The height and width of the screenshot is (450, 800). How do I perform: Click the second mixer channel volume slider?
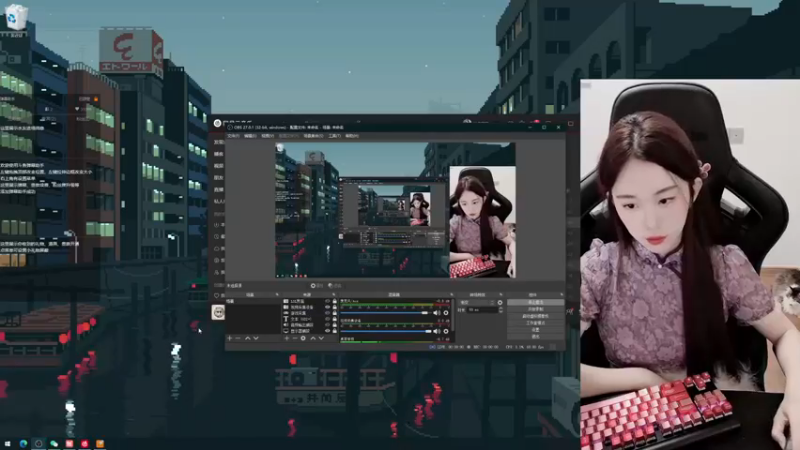point(385,331)
